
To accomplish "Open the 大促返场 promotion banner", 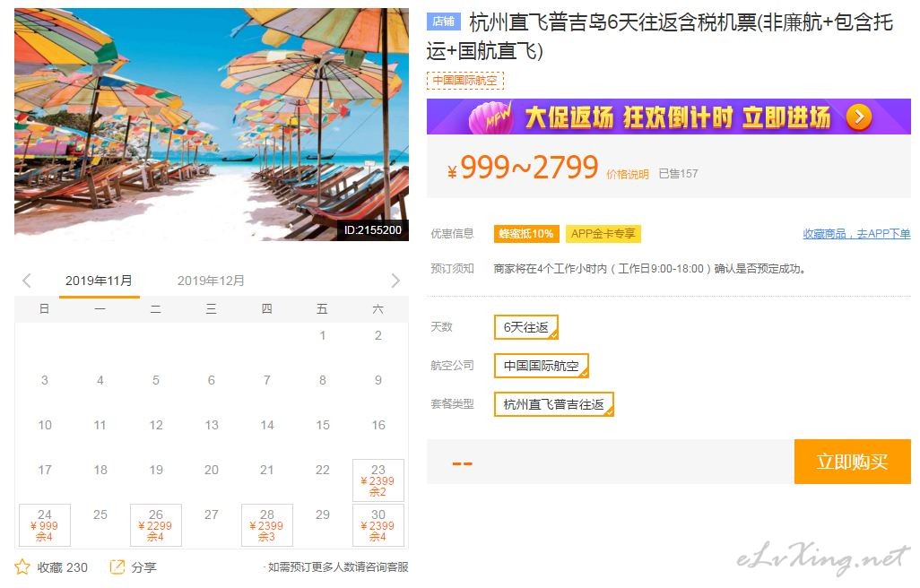I will [668, 117].
